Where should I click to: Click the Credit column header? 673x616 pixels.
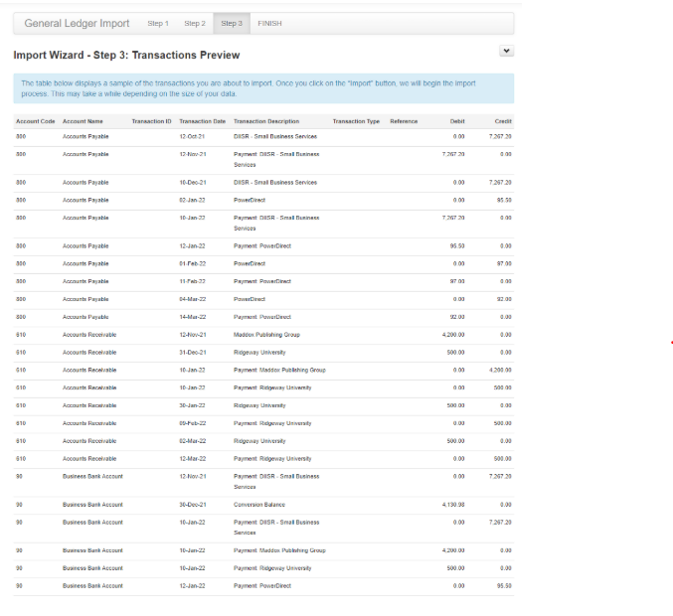503,121
